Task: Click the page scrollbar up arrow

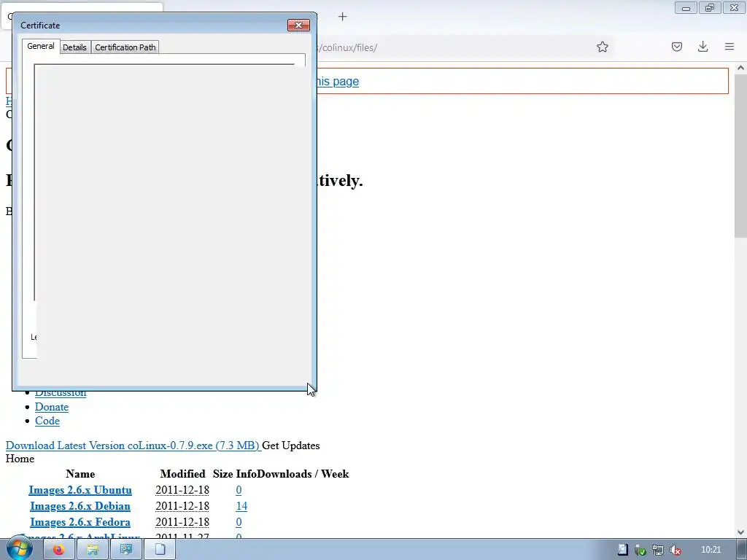Action: 740,68
